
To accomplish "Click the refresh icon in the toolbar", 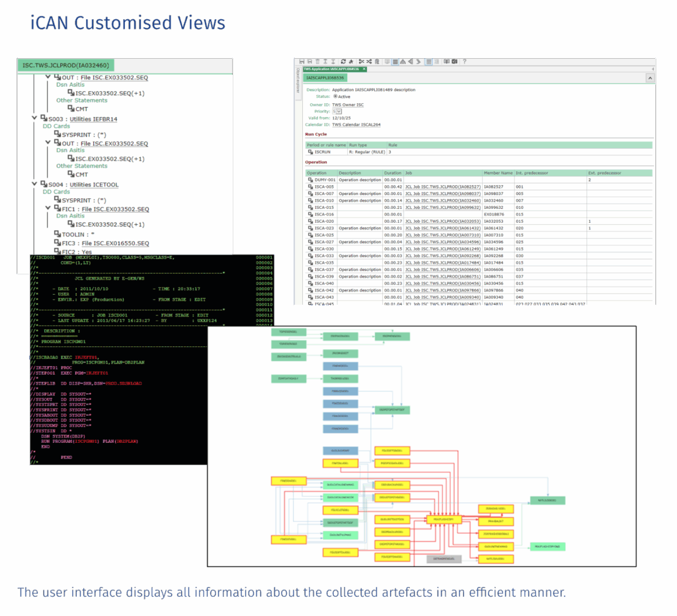I will pyautogui.click(x=343, y=61).
